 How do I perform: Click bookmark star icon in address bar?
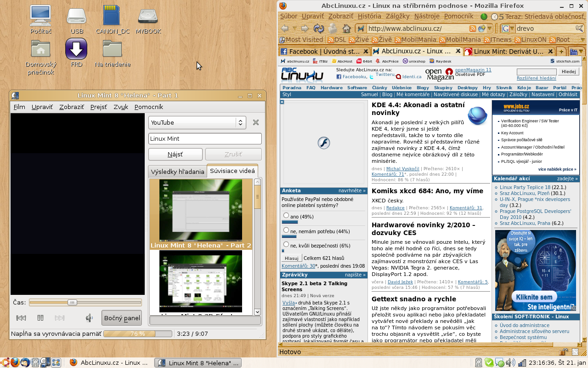pyautogui.click(x=481, y=29)
